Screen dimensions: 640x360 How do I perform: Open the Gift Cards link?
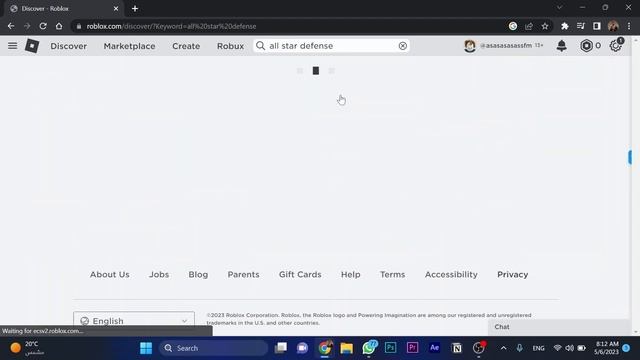[300, 274]
